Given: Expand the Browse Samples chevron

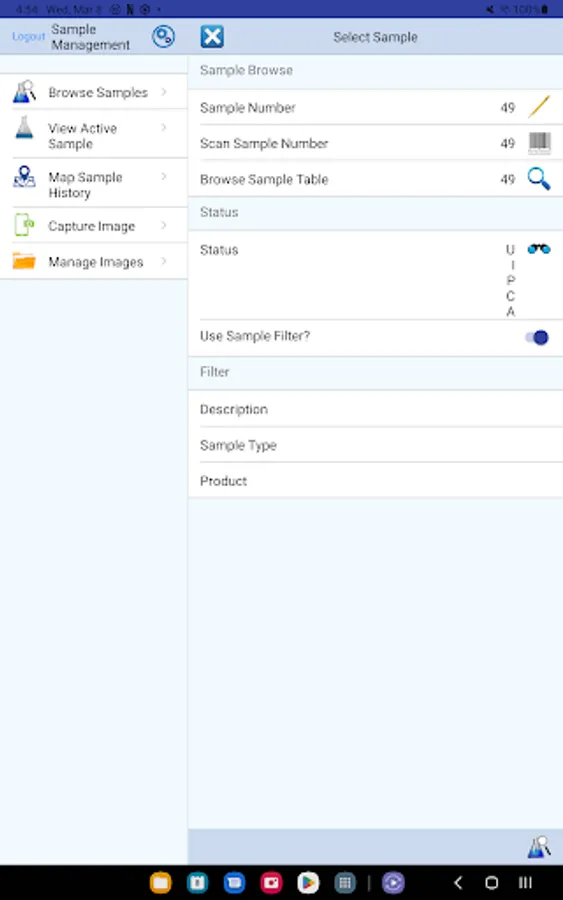Looking at the screenshot, I should pyautogui.click(x=164, y=92).
